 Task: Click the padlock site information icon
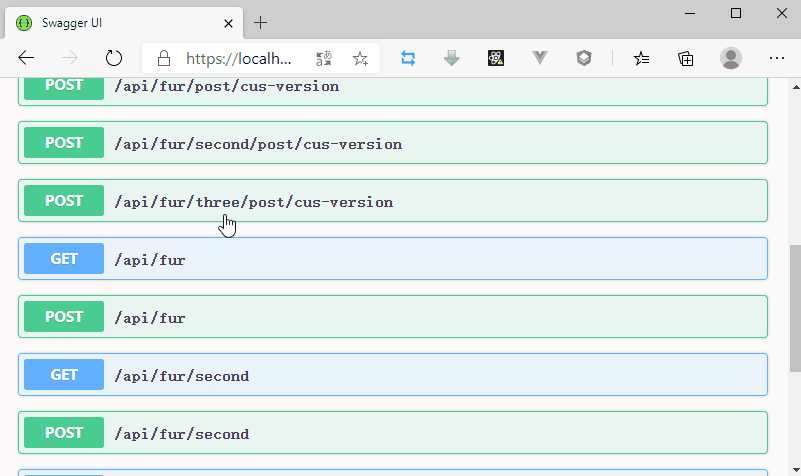(163, 58)
